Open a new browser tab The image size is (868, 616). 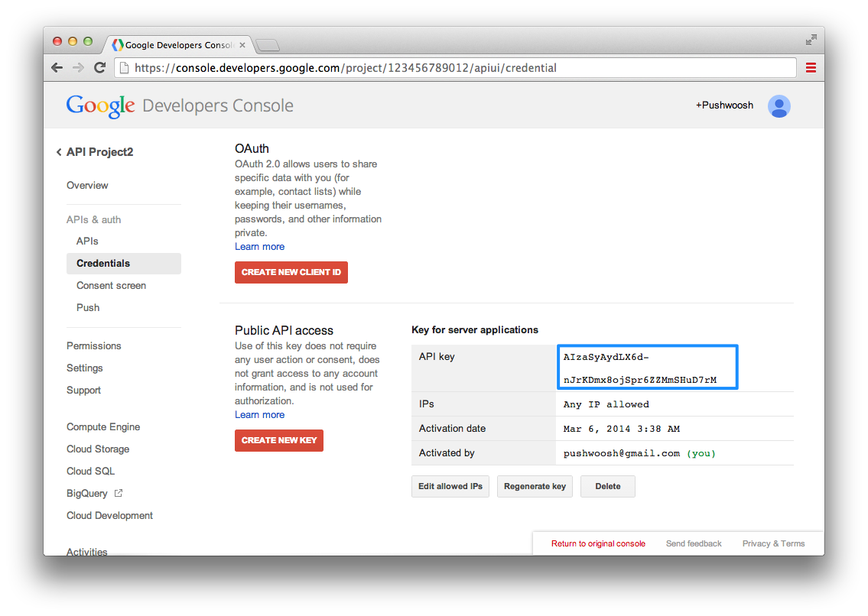(x=268, y=45)
